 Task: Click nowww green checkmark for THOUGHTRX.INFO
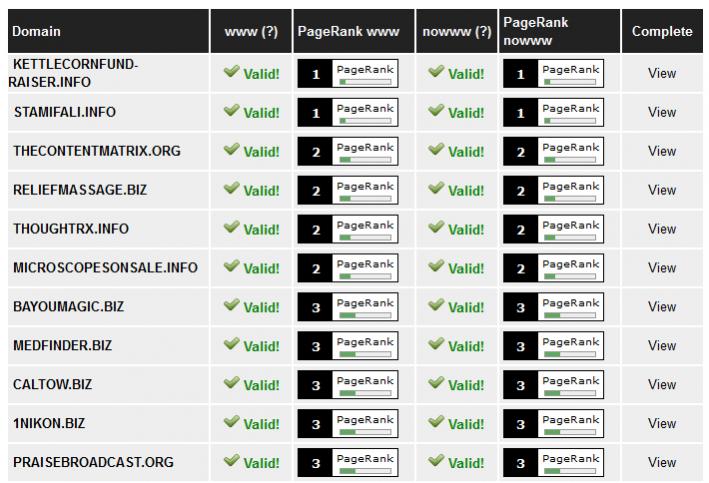(436, 228)
